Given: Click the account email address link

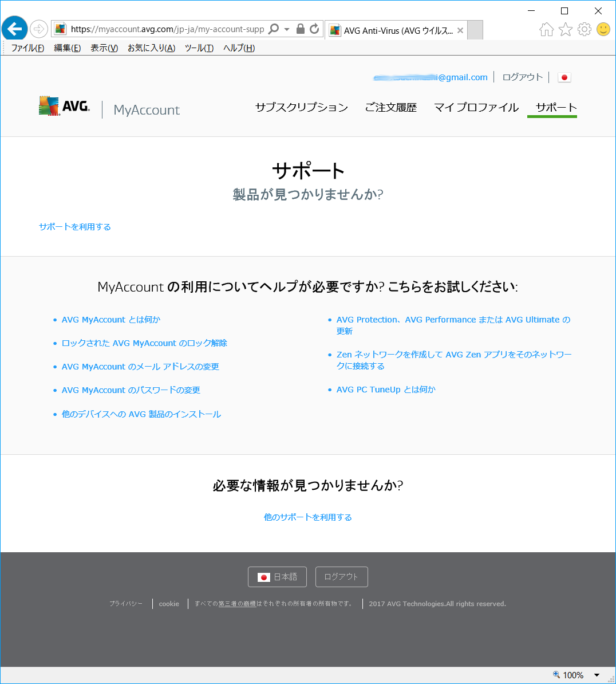Looking at the screenshot, I should click(x=431, y=77).
